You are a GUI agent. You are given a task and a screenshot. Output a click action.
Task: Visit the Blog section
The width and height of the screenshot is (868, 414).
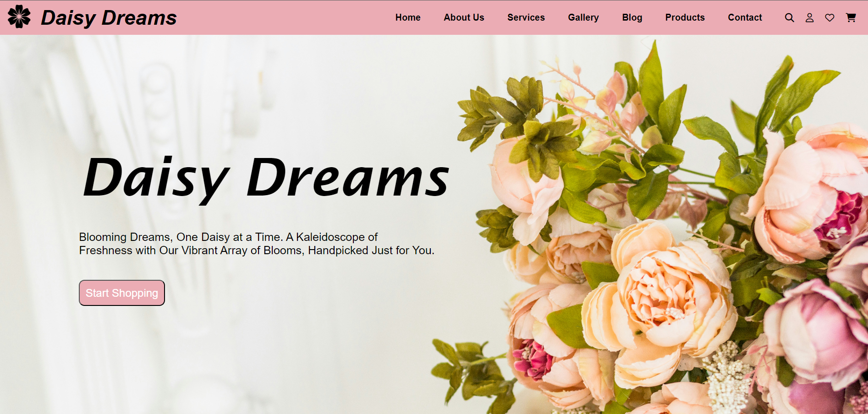[x=632, y=18]
